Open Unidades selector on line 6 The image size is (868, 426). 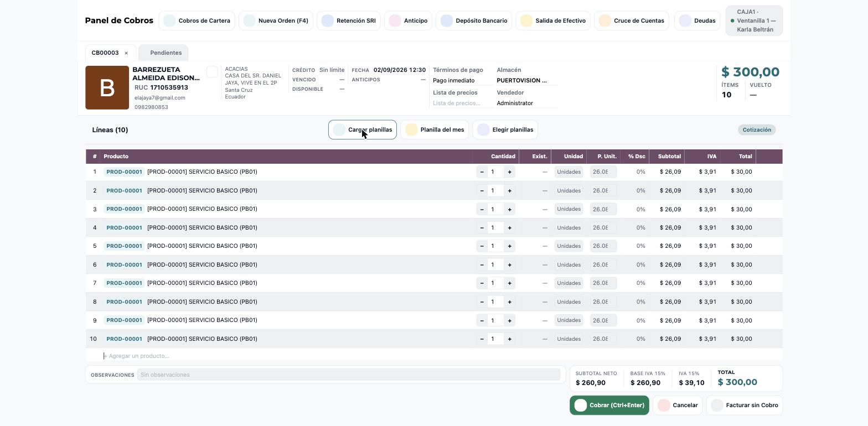pos(569,265)
